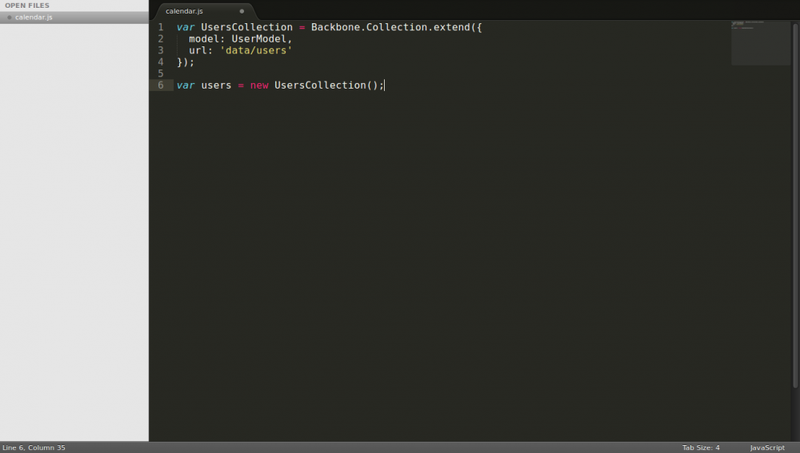Click the 'new' keyword on line 6
Viewport: 800px width, 453px height.
coord(259,85)
